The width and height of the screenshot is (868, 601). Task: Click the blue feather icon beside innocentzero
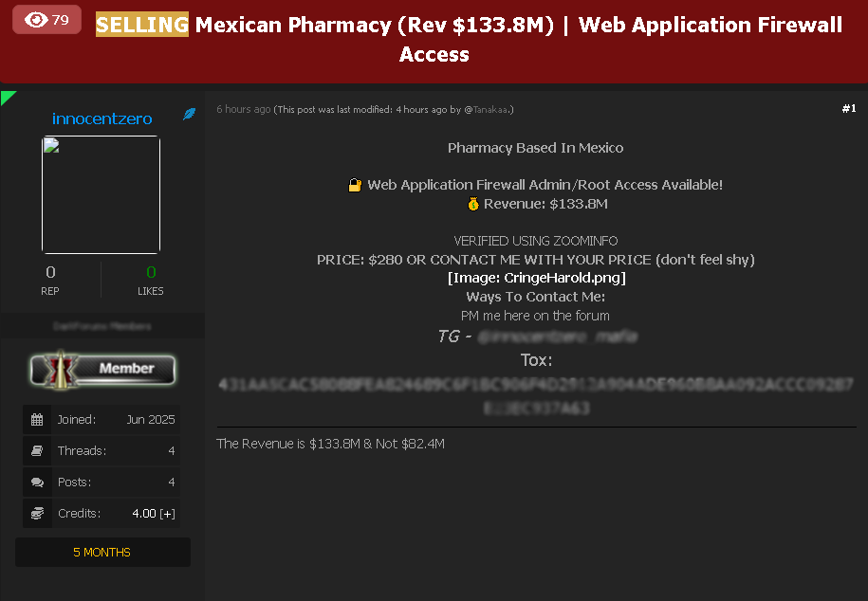click(x=189, y=113)
